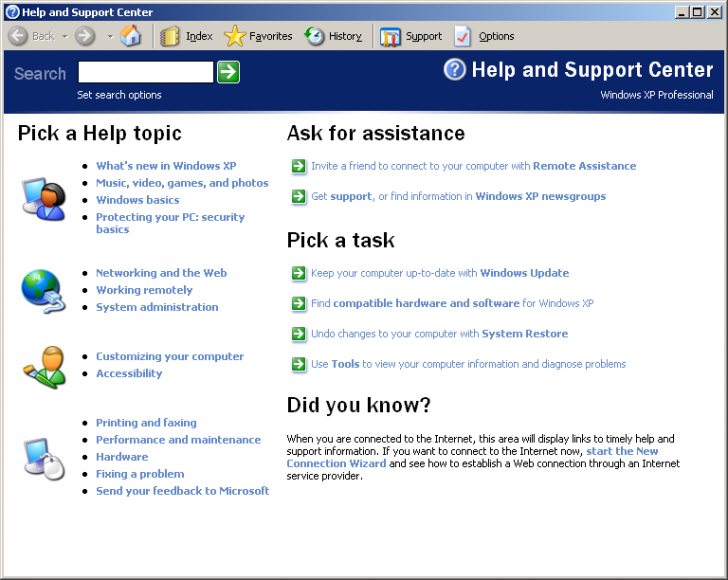Click the green arrow beside Remote Assistance

coord(299,166)
